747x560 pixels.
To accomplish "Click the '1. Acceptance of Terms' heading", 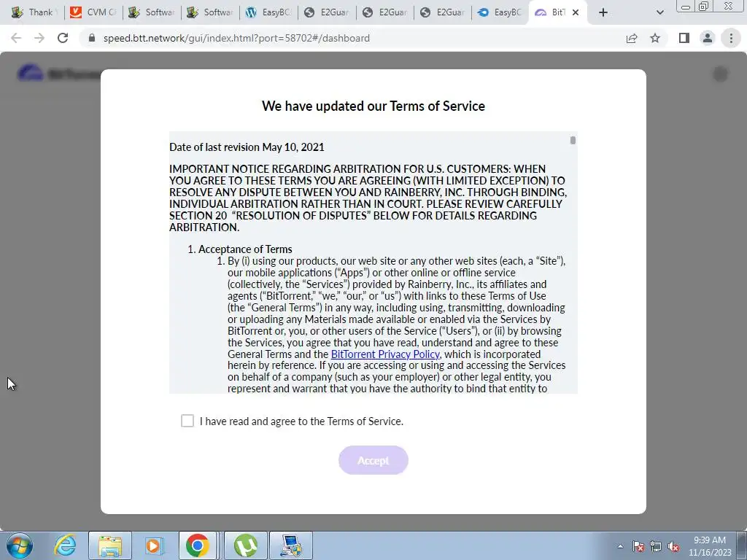I will click(239, 249).
